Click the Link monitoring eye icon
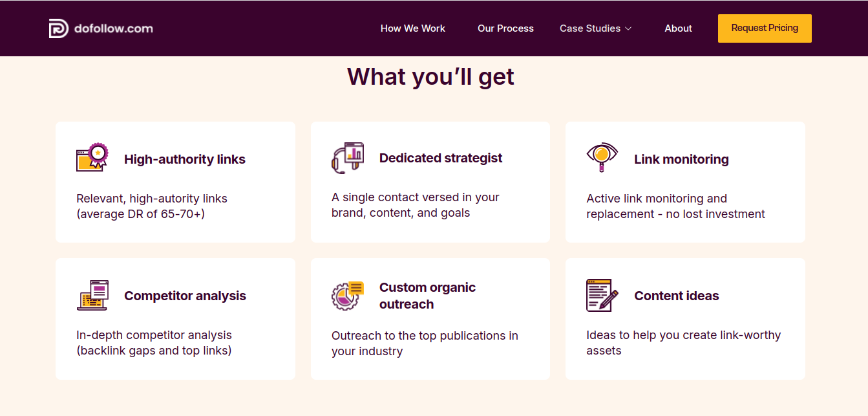Viewport: 868px width, 416px height. 602,158
